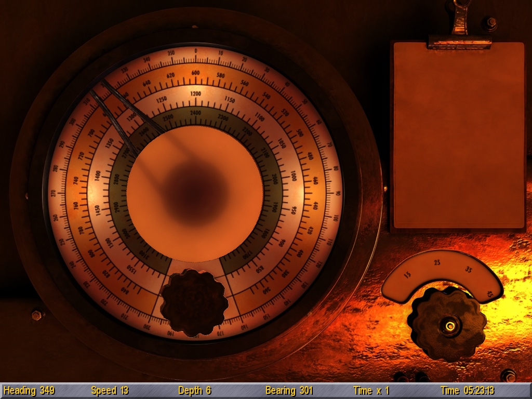
Task: Click the 2400 mark on the green ring
Action: click(195, 113)
